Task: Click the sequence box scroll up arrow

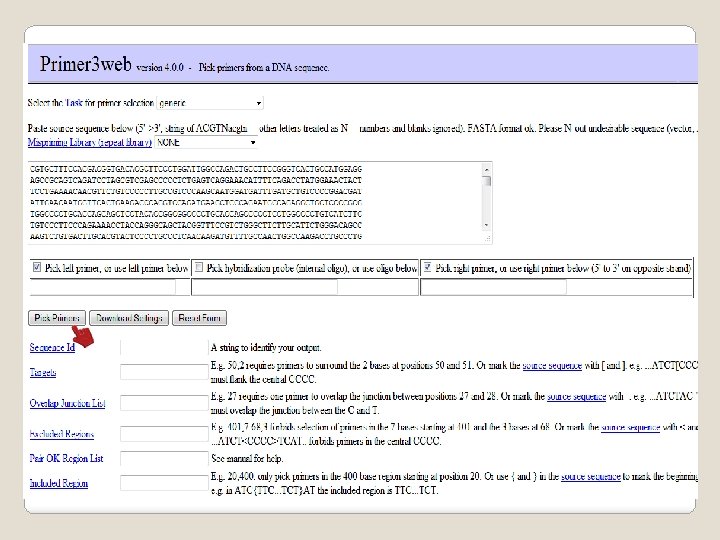Action: (x=487, y=169)
